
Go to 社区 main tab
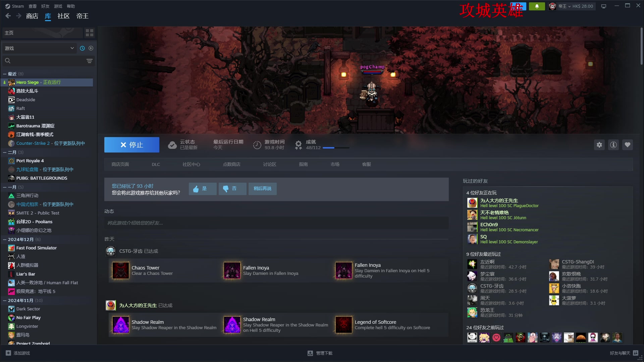(x=63, y=16)
